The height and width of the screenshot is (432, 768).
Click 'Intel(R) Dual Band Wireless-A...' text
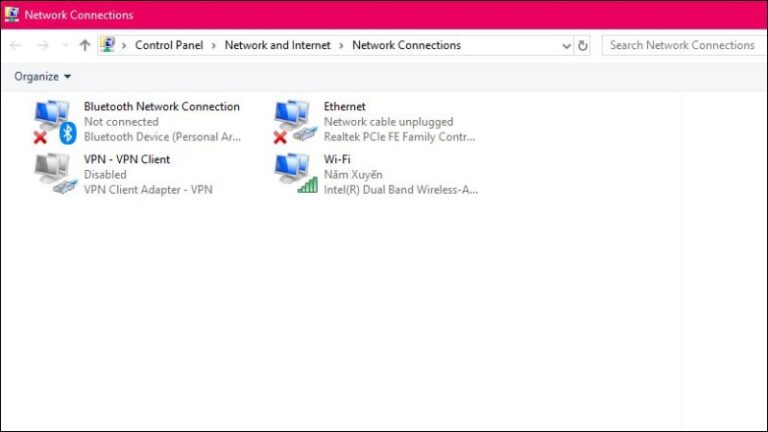click(401, 190)
